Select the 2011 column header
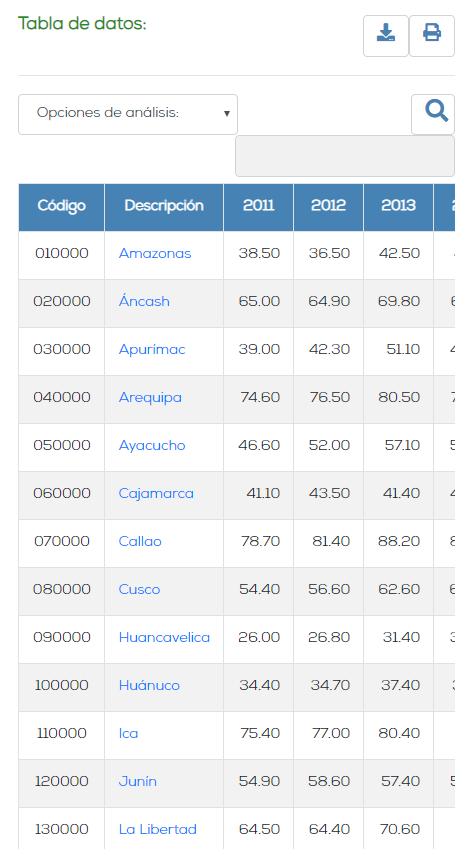 coord(258,206)
